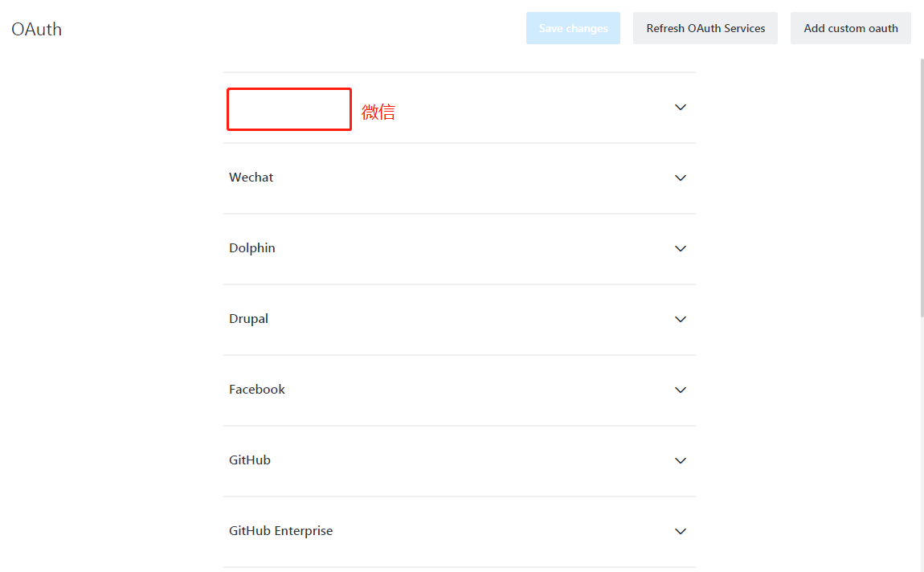Click the OAuth page title

point(36,29)
